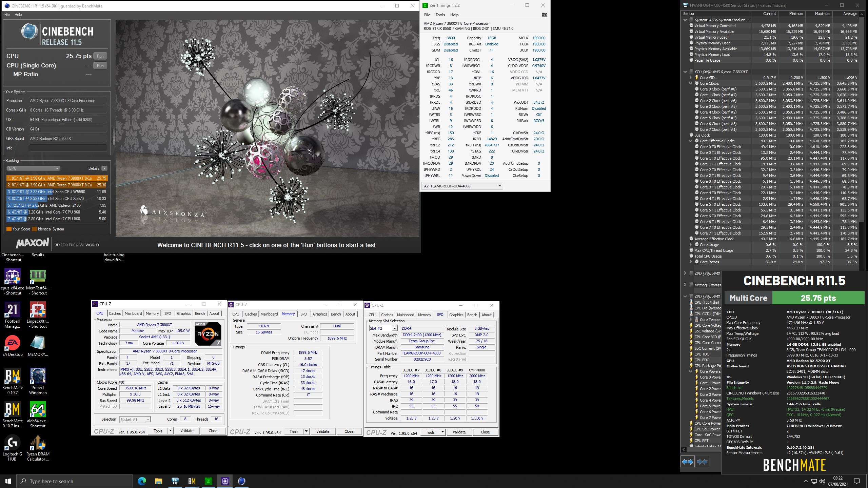The width and height of the screenshot is (868, 488).
Task: Click HWiNFO horizontal scrollbar left arrow
Action: point(684,449)
